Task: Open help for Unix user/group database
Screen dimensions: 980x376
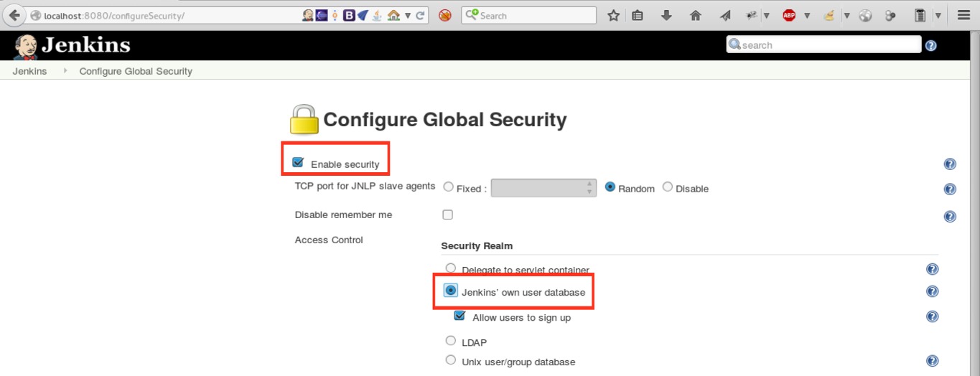Action: (x=932, y=361)
